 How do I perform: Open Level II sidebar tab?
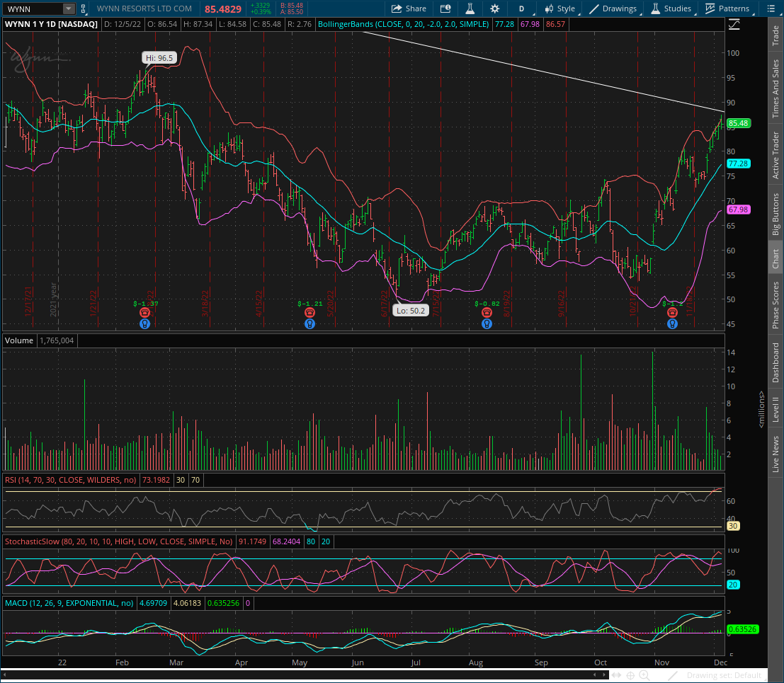(x=776, y=410)
